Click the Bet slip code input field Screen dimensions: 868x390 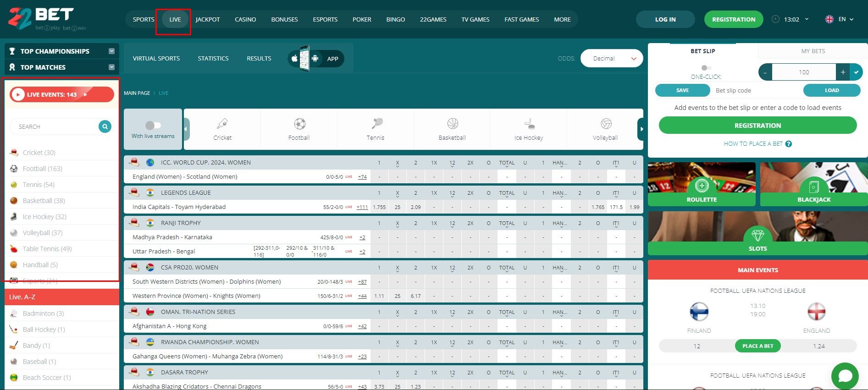click(x=756, y=90)
